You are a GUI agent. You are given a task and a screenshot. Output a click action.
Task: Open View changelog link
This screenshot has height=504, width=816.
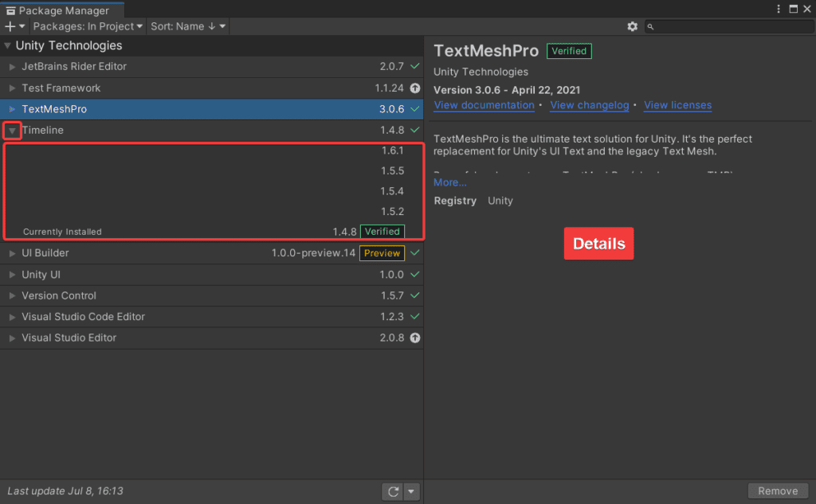coord(589,105)
